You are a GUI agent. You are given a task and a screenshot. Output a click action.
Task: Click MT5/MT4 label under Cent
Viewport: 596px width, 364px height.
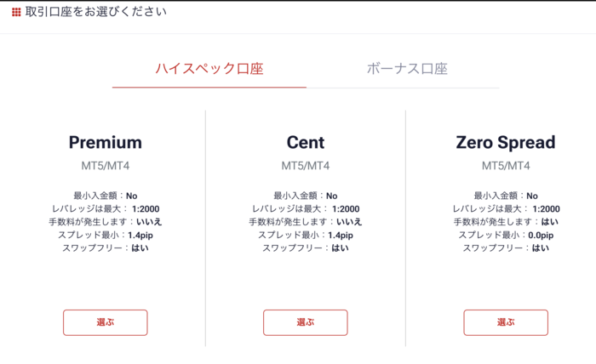pos(305,165)
